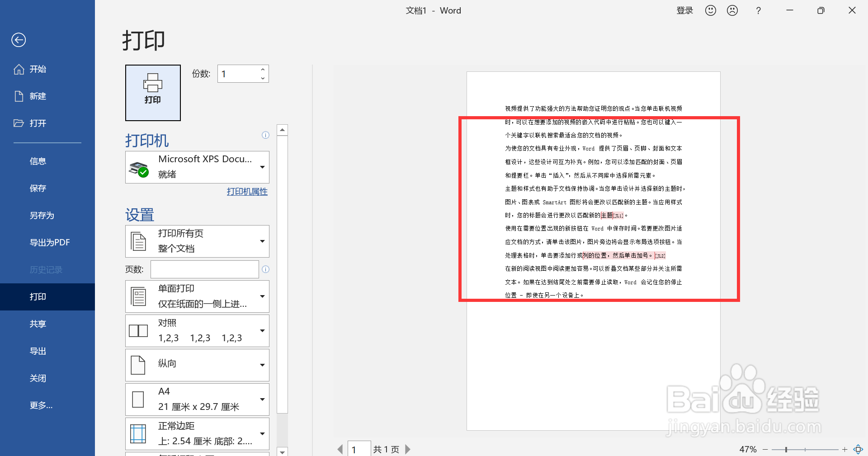This screenshot has width=868, height=456.
Task: Restore down the Word window
Action: 821,10
